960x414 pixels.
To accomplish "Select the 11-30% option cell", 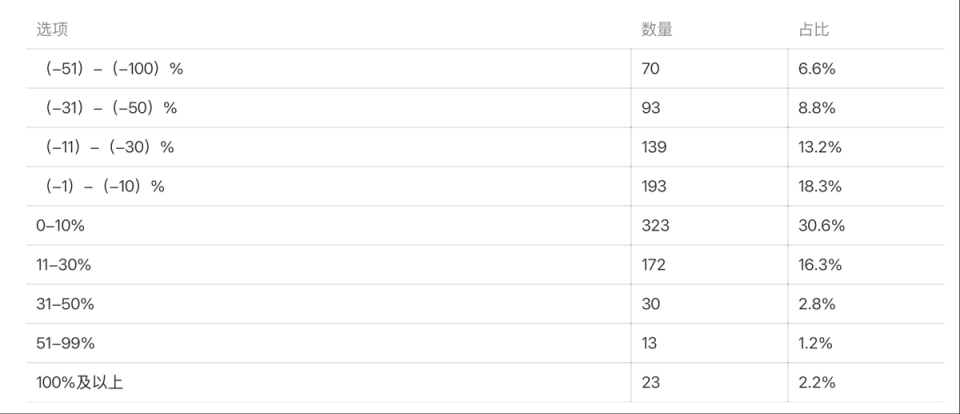I will point(64,265).
